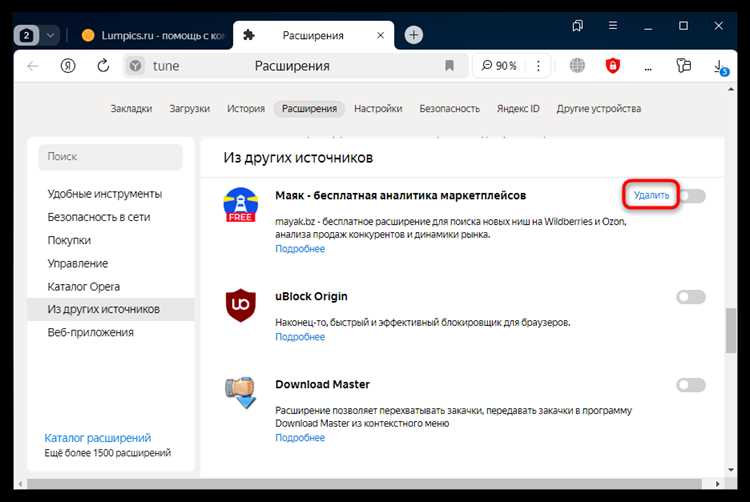Click the Download Master title text

[x=322, y=384]
